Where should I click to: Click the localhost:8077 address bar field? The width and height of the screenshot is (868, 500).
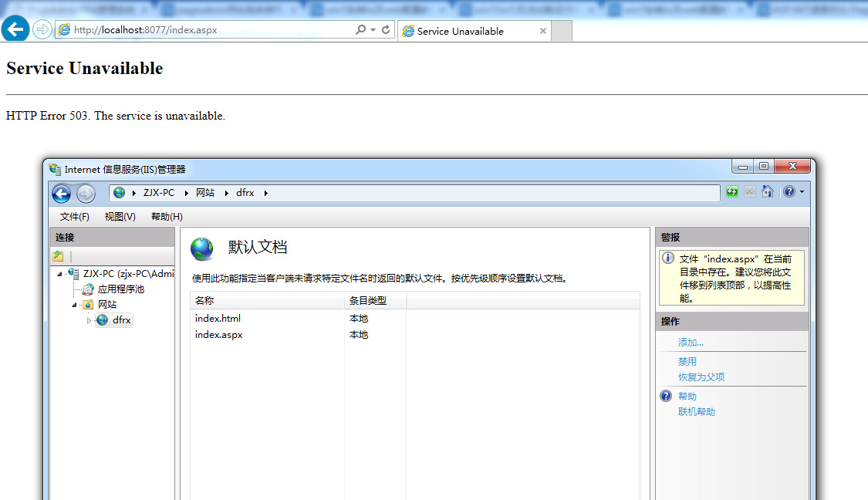(208, 30)
